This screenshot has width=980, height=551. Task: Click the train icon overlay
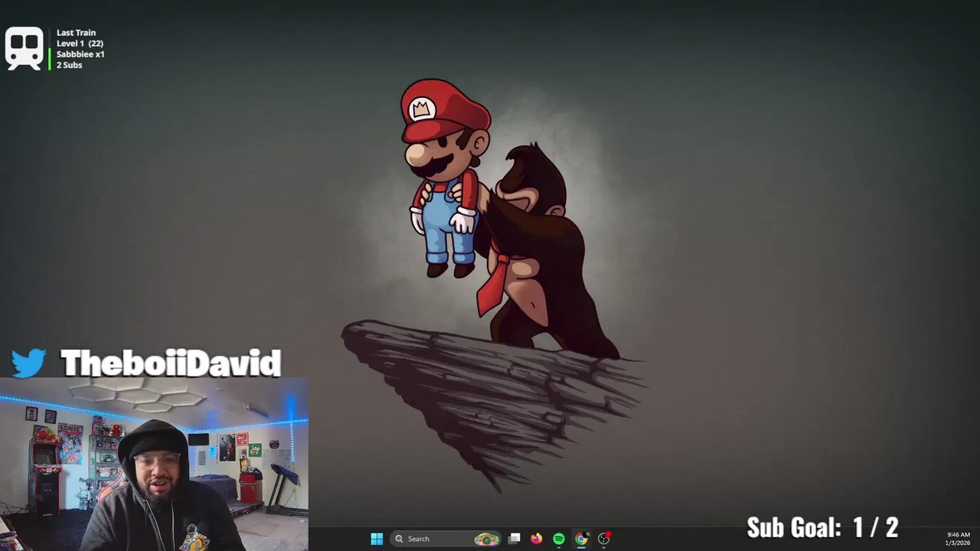pyautogui.click(x=24, y=49)
